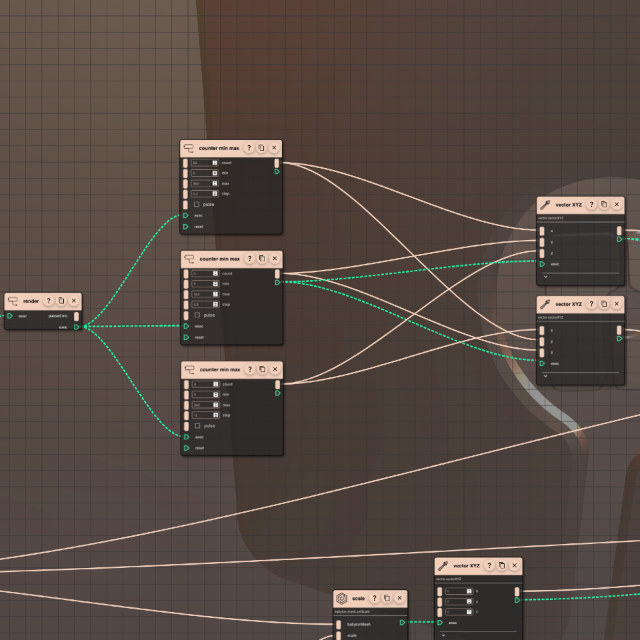Open help on the vector XYZ node beside scale
Viewport: 640px width, 640px height.
[x=489, y=565]
